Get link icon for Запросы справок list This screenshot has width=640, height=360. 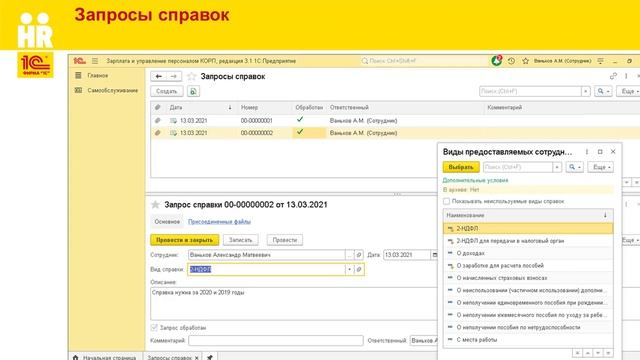(x=613, y=76)
